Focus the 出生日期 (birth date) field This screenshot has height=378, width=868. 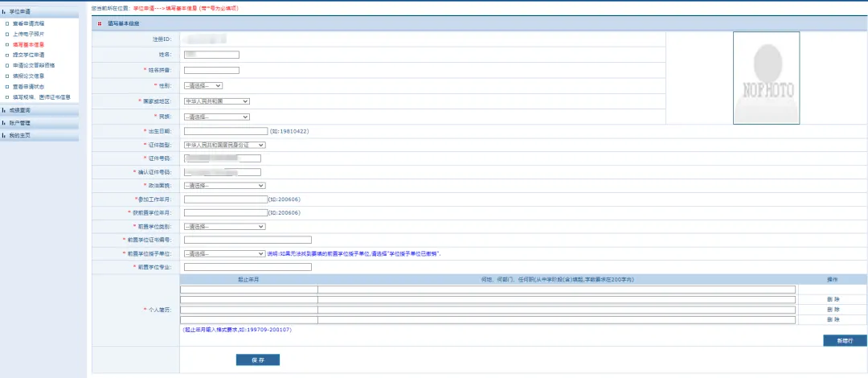tap(225, 130)
